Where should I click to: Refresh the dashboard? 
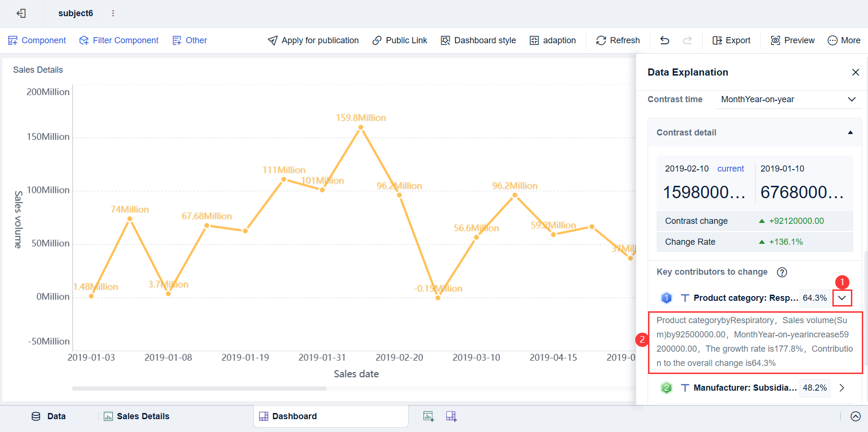click(x=618, y=40)
